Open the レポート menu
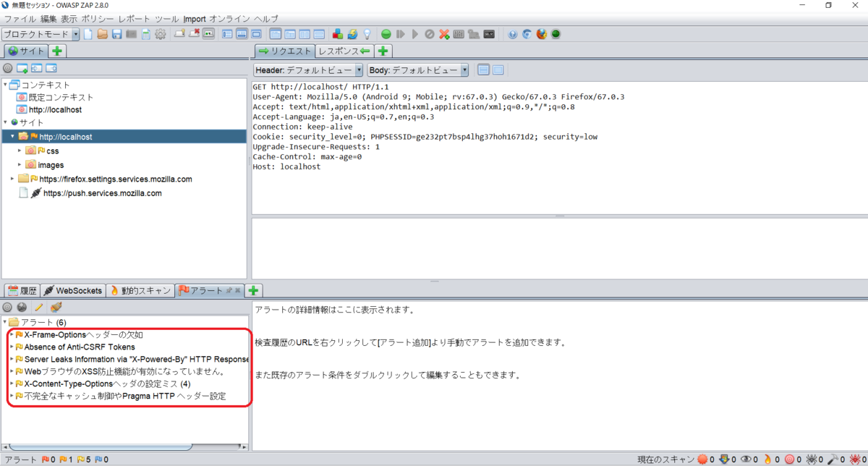The height and width of the screenshot is (466, 868). [135, 18]
